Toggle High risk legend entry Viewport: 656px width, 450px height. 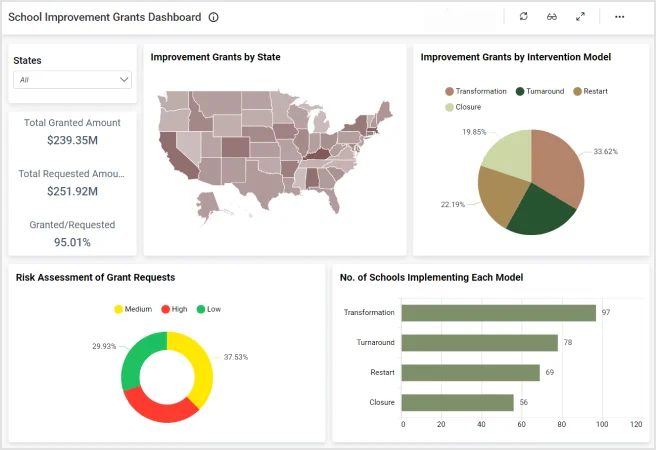pos(173,309)
